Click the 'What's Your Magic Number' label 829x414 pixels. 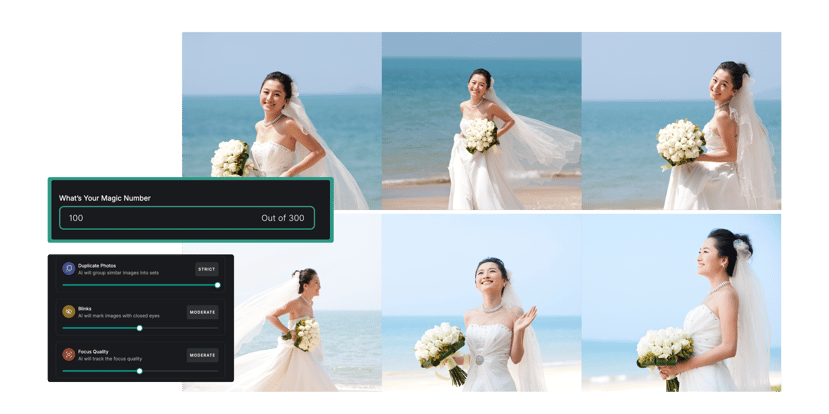(105, 198)
